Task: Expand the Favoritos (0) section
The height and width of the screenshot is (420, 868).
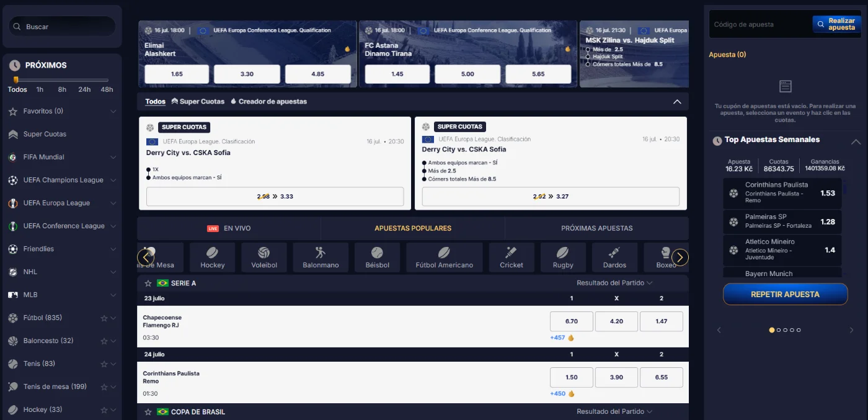Action: (113, 112)
